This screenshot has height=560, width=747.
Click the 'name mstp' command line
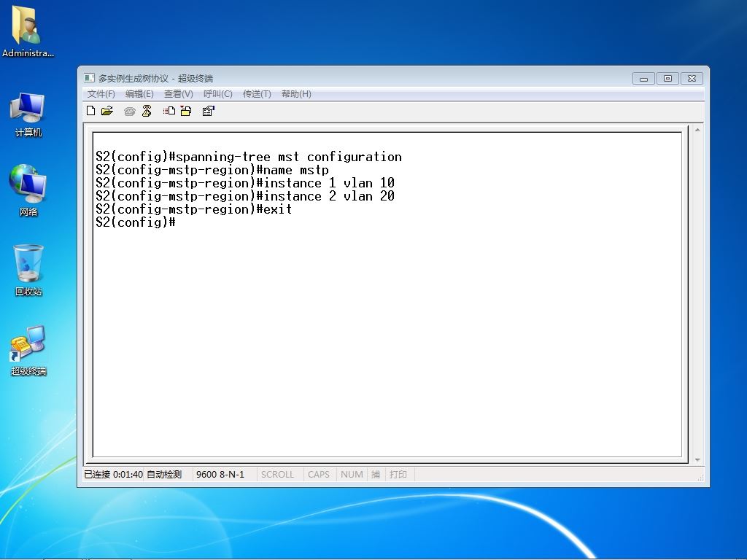point(212,170)
